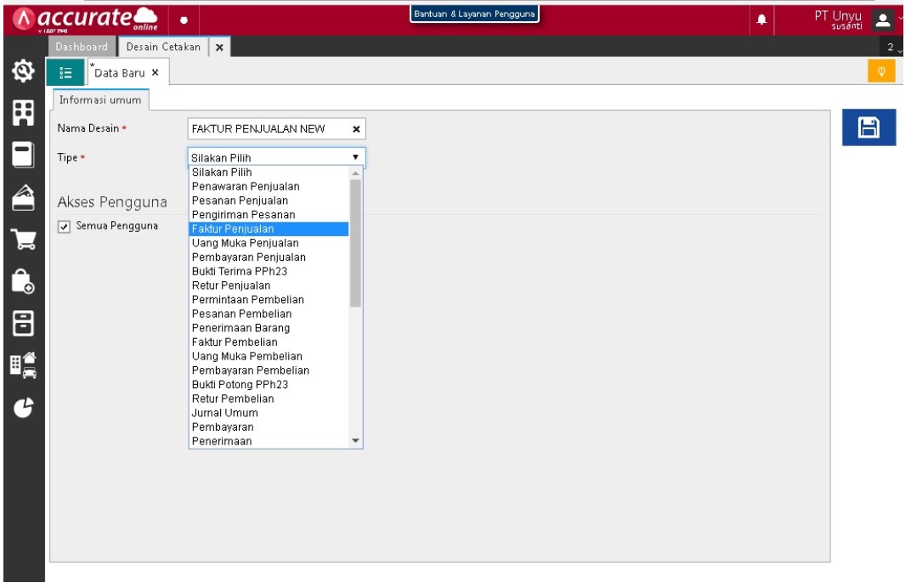Clear the Nama Desain field with x
Viewport: 911px width, 588px height.
[x=356, y=129]
